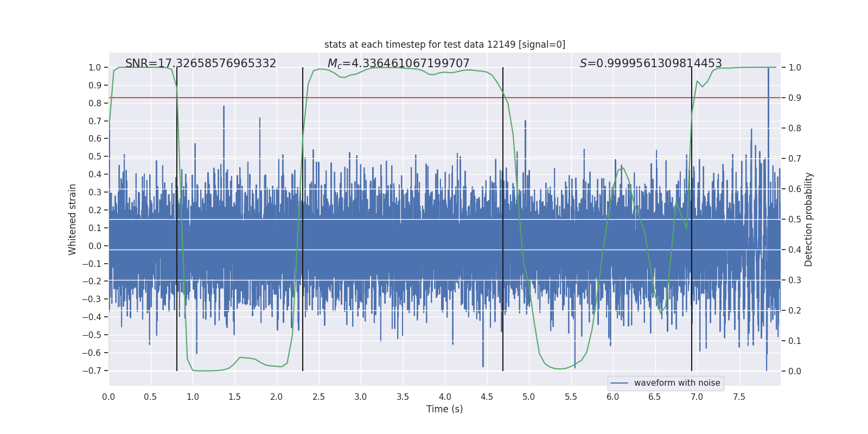Select the 0.9 tick on the Detection probability axis

tap(795, 98)
